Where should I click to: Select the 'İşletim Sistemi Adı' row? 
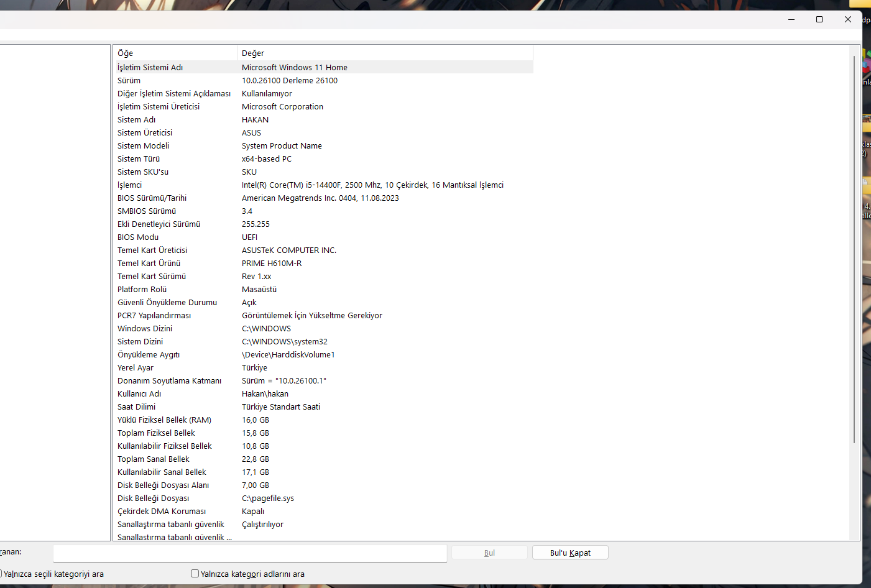(x=323, y=67)
